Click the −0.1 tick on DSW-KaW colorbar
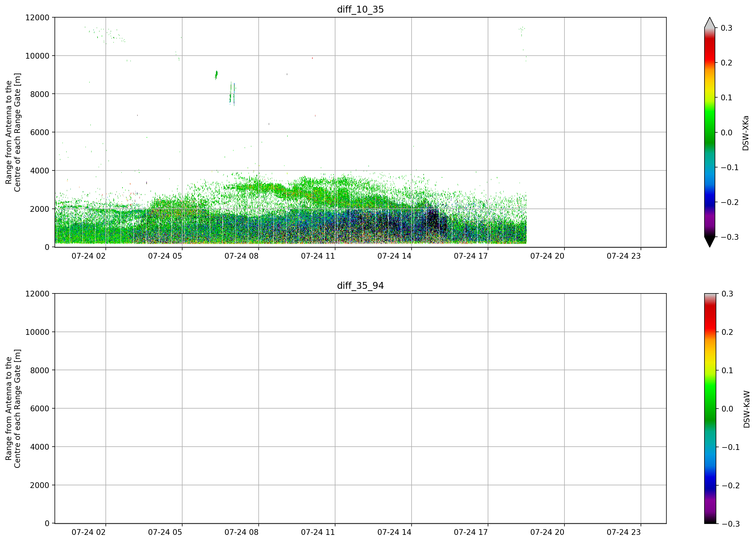 (x=730, y=447)
